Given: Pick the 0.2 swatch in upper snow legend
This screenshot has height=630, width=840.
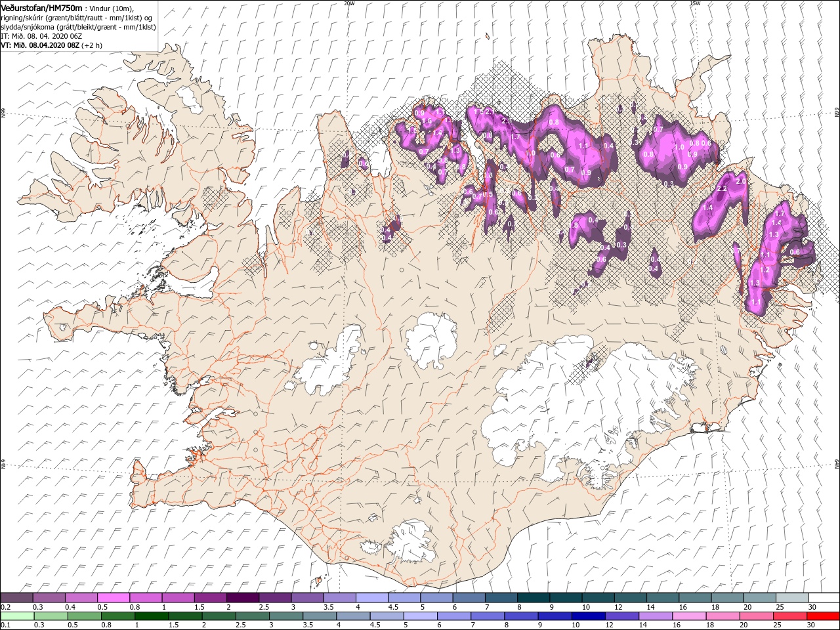Looking at the screenshot, I should pos(16,598).
